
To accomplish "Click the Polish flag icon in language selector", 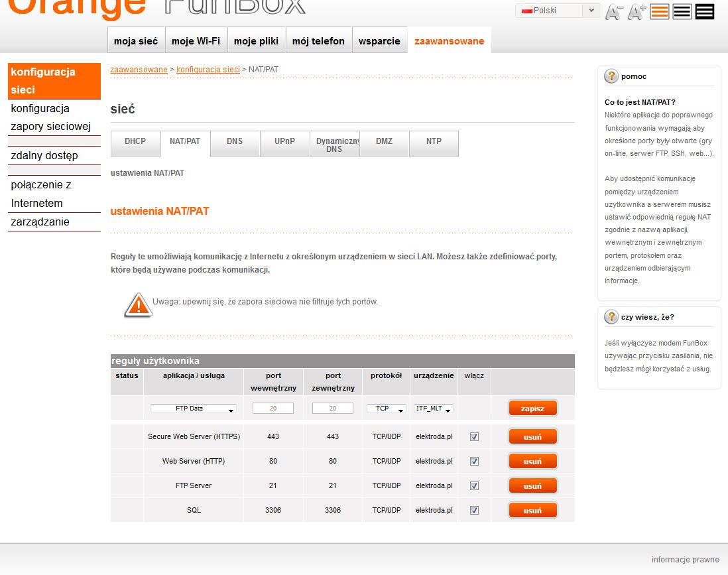I will tap(525, 10).
